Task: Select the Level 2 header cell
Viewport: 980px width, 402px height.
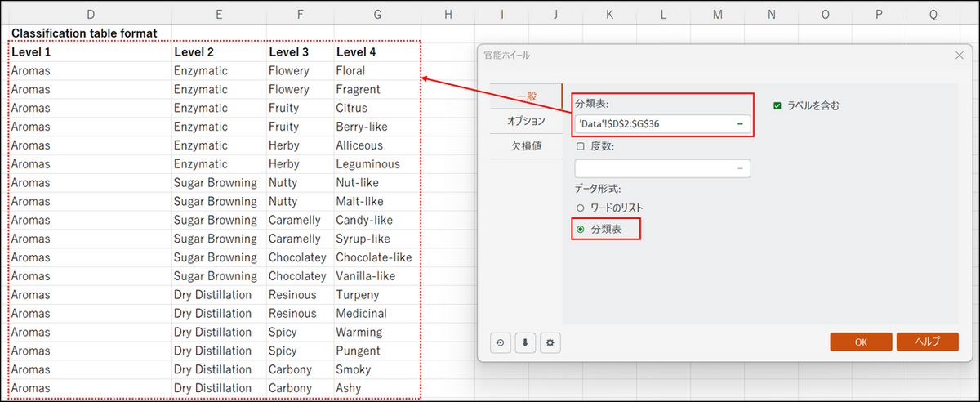Action: point(218,52)
